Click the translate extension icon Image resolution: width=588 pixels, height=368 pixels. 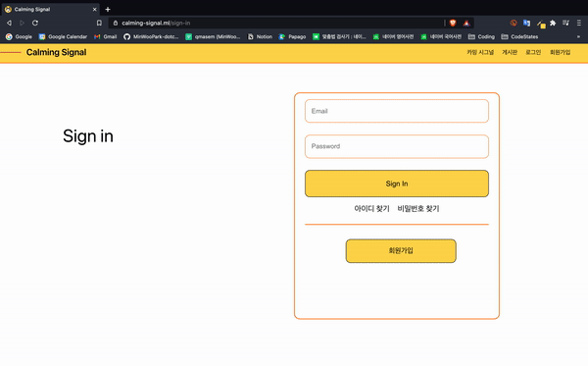tap(526, 23)
